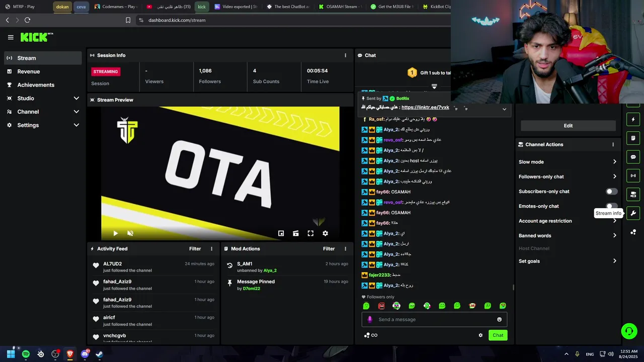Screen dimensions: 644x362
Task: Click the broadcast signal sidebar icon
Action: click(x=633, y=175)
